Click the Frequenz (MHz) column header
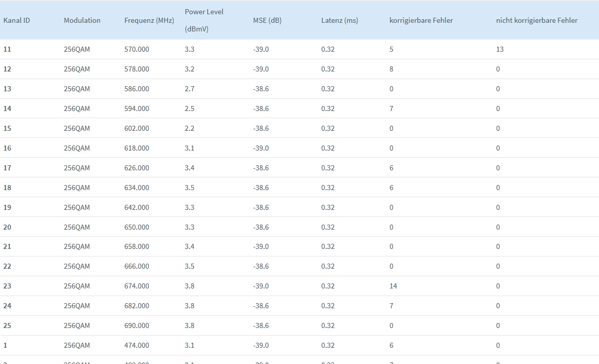The width and height of the screenshot is (599, 364). tap(149, 20)
